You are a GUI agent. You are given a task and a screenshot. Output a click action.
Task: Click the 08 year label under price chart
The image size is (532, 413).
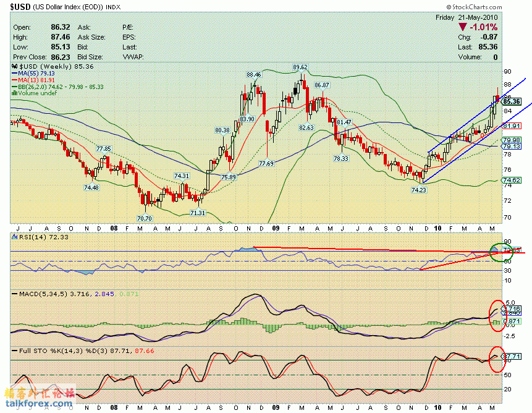click(114, 228)
